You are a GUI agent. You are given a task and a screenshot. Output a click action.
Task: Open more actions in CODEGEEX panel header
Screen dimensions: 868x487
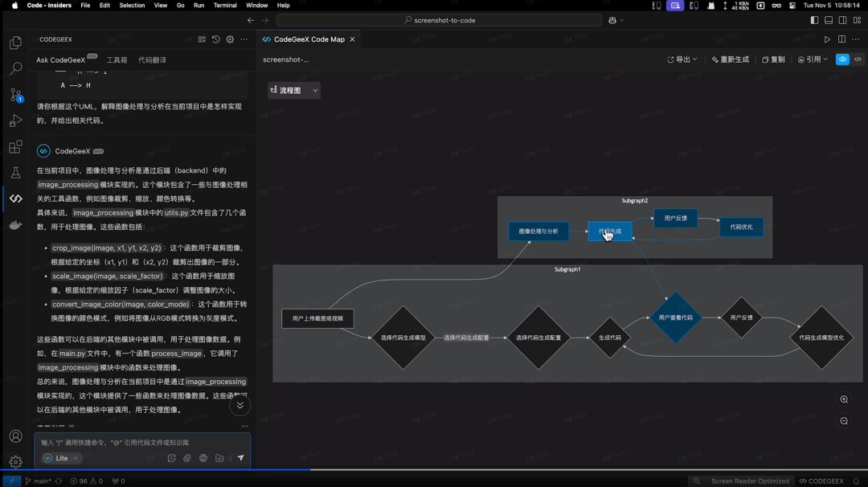[244, 39]
